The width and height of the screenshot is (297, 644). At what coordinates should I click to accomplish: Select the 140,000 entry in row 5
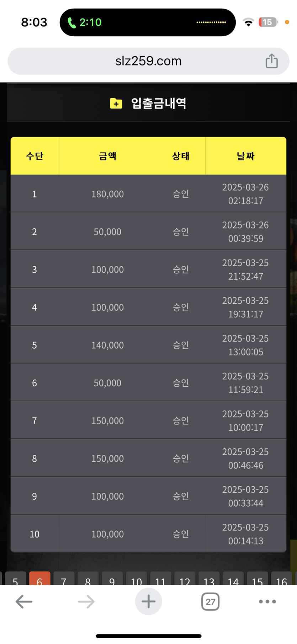(107, 345)
